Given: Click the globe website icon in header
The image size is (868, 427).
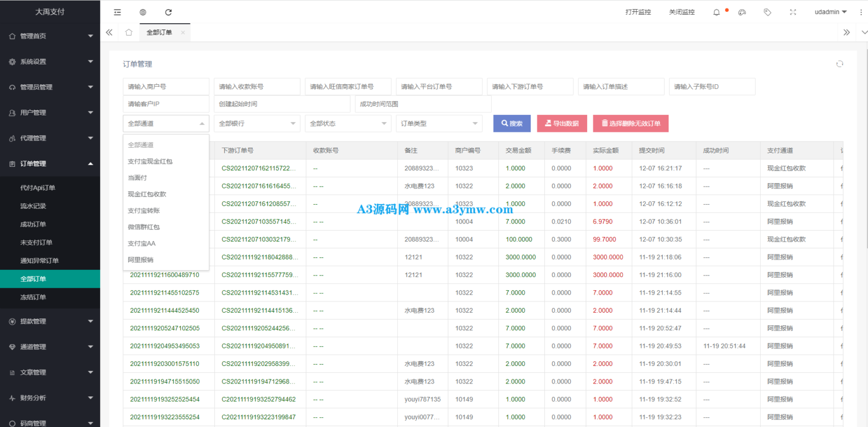Looking at the screenshot, I should tap(143, 12).
